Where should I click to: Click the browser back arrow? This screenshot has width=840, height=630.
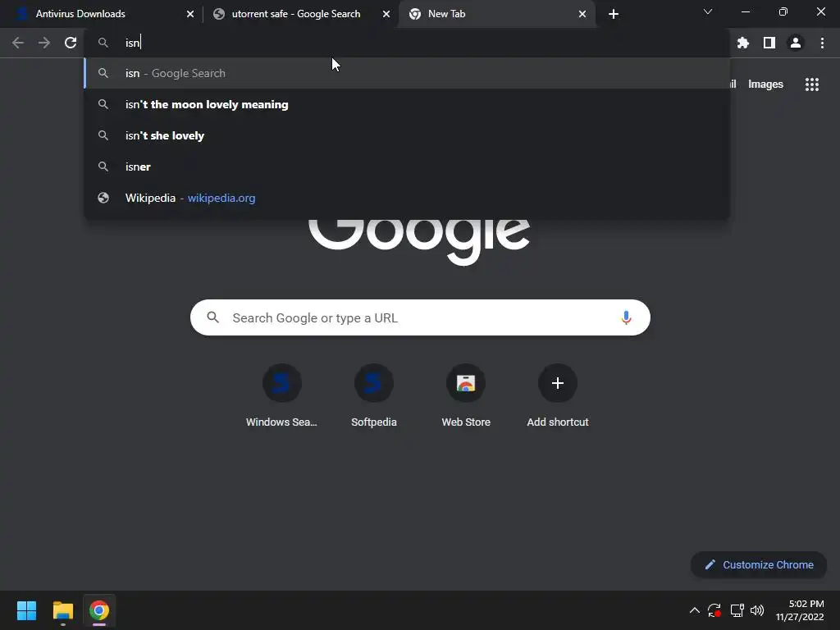click(18, 43)
